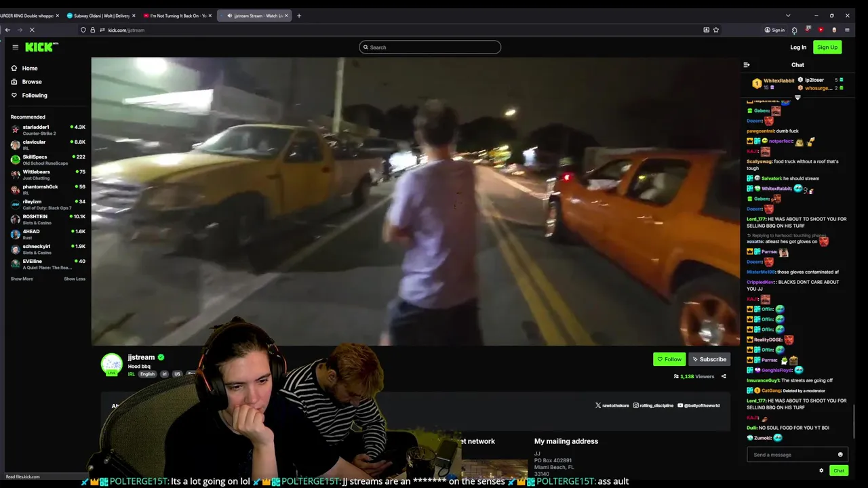Select the jjstream Stream tab

(x=254, y=16)
